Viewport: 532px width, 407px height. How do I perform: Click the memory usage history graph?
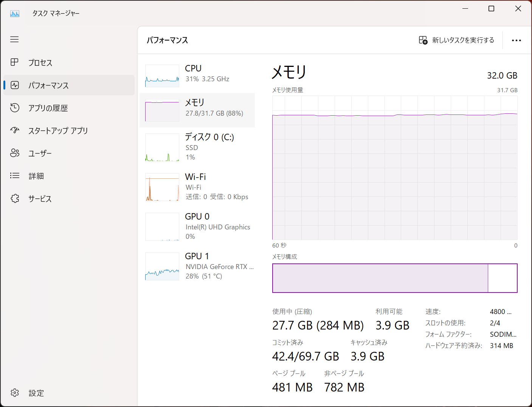(x=394, y=168)
